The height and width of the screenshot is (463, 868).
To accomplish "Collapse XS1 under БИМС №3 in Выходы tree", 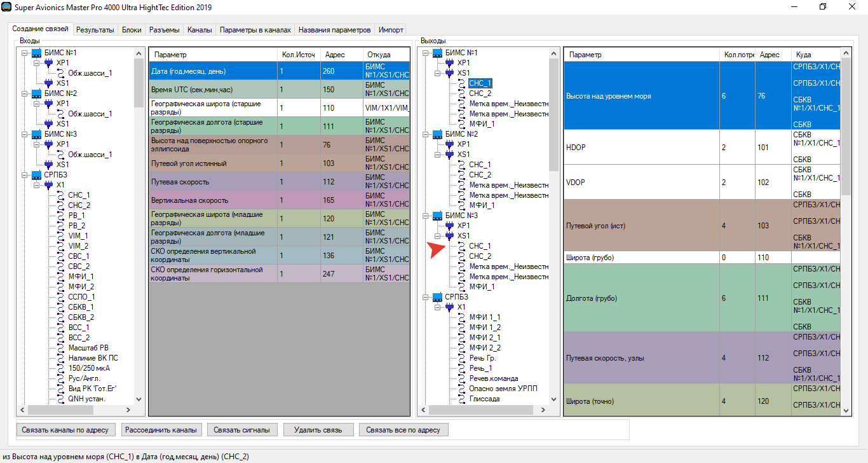I will 438,236.
